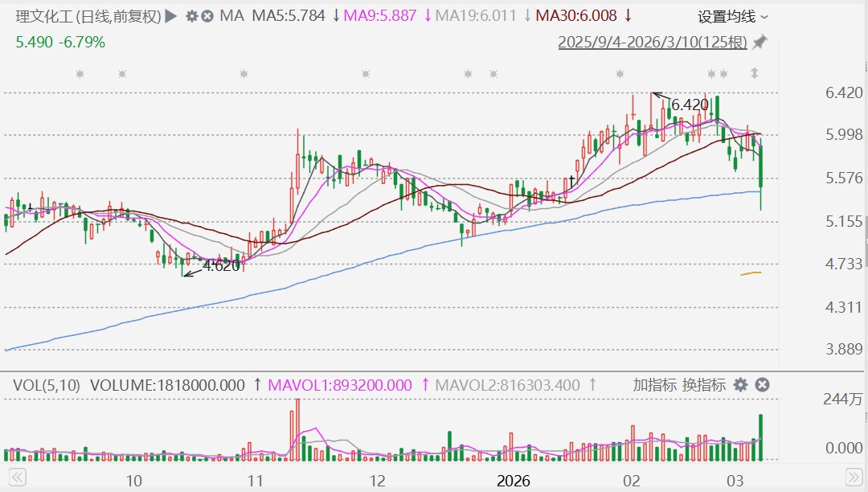Viewport: 868px width, 492px height.
Task: Click the up-down arrow icon above the chart
Action: (x=755, y=74)
